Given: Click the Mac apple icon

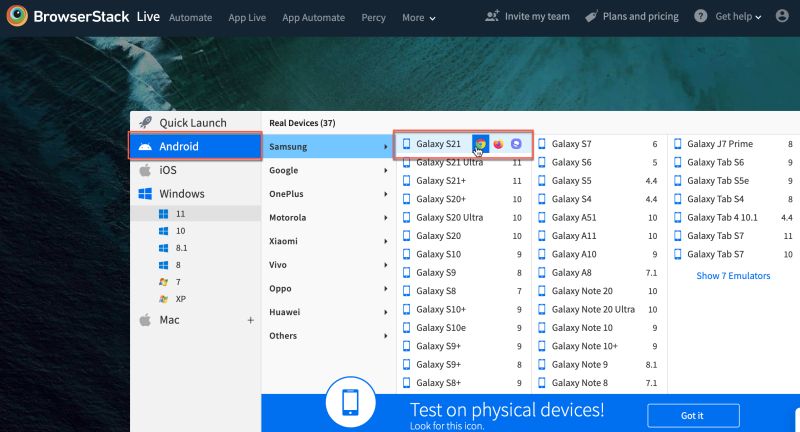Looking at the screenshot, I should click(145, 320).
